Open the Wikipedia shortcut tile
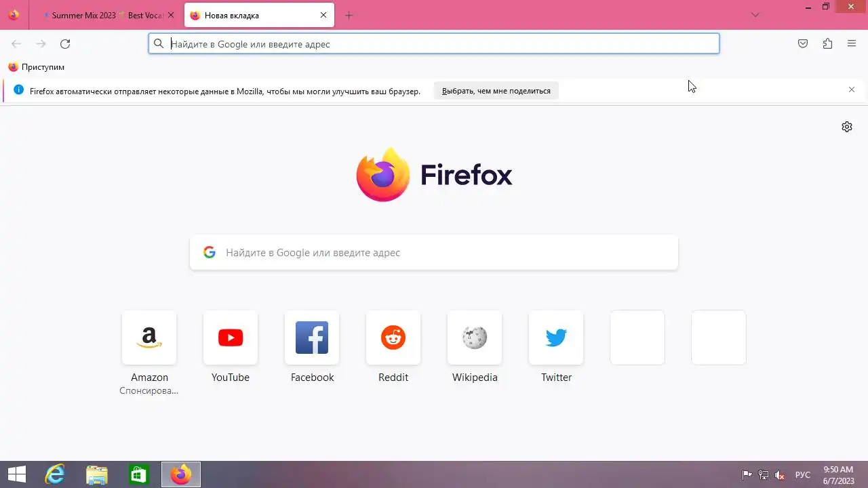868x488 pixels. coord(475,338)
